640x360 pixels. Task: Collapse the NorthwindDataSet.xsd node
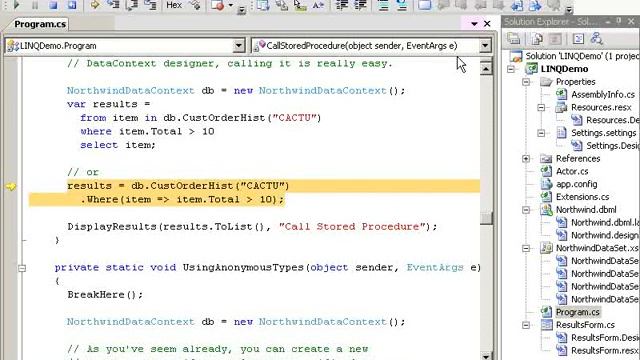pos(526,248)
